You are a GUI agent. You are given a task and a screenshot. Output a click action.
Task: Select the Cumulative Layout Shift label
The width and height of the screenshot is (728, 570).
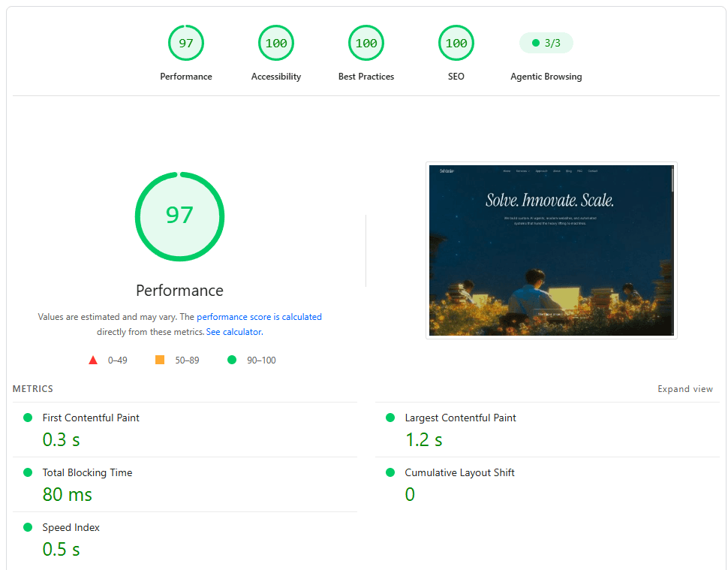coord(459,472)
